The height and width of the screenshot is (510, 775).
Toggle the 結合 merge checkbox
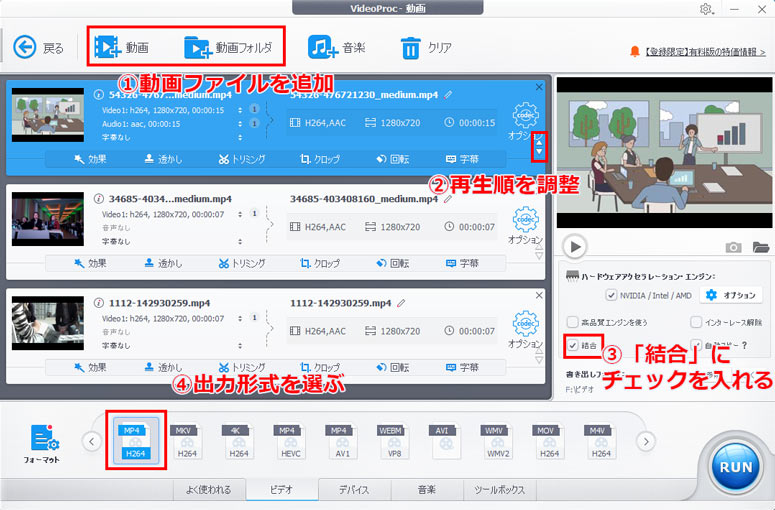[x=572, y=345]
